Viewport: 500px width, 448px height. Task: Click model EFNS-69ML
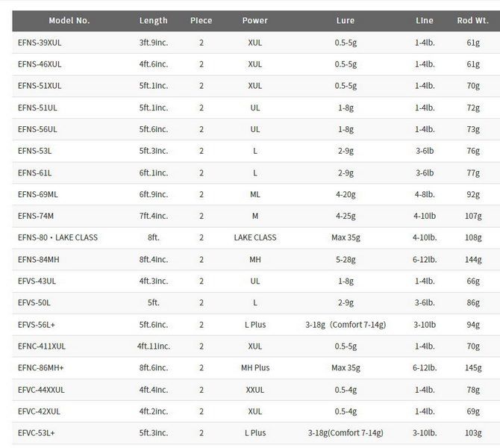[x=38, y=195]
